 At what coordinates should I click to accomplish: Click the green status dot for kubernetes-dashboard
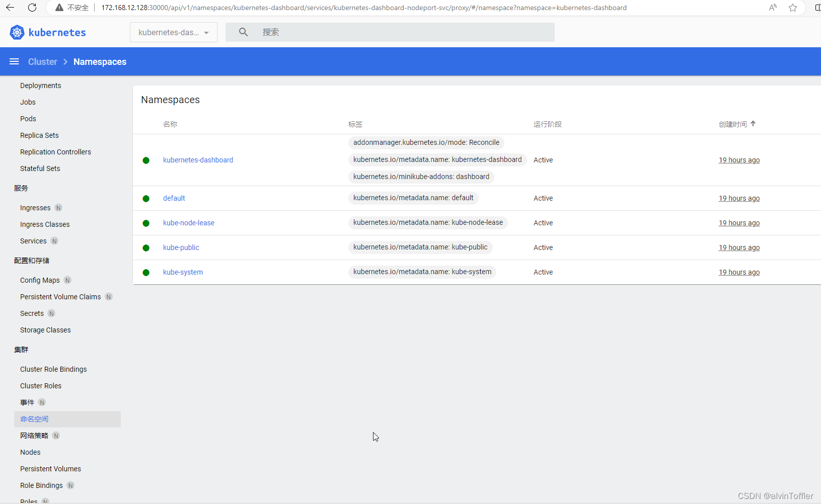pos(146,160)
